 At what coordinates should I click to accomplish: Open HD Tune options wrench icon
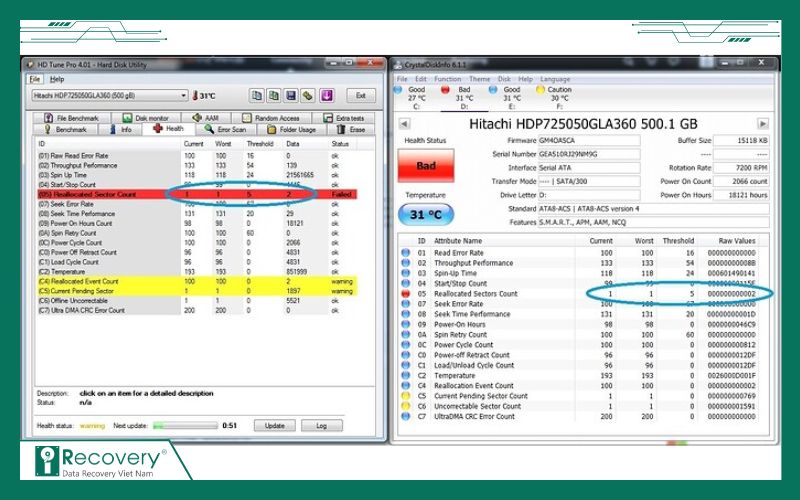(x=308, y=95)
